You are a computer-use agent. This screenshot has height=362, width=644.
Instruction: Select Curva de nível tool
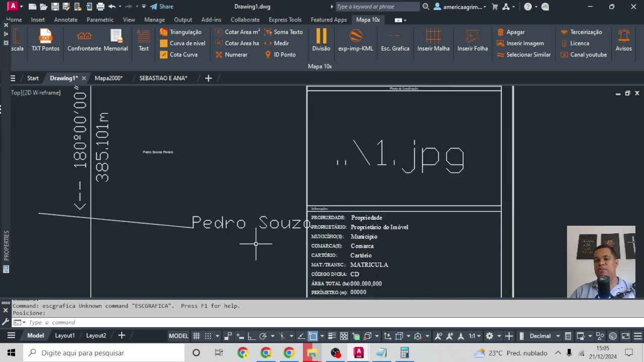tap(182, 43)
